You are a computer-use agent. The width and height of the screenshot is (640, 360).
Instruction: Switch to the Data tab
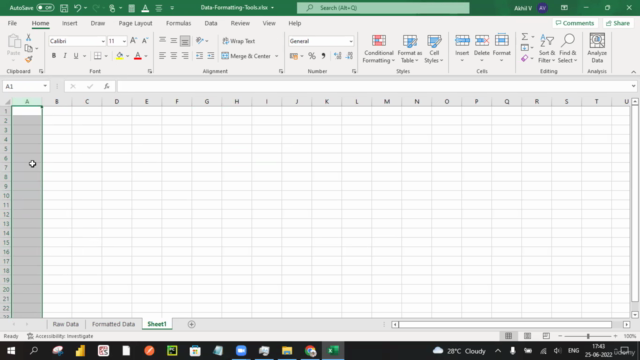click(211, 23)
